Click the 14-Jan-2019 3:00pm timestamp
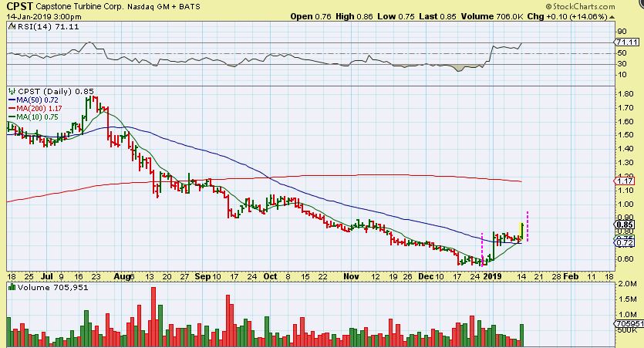The height and width of the screenshot is (348, 644). click(x=43, y=17)
